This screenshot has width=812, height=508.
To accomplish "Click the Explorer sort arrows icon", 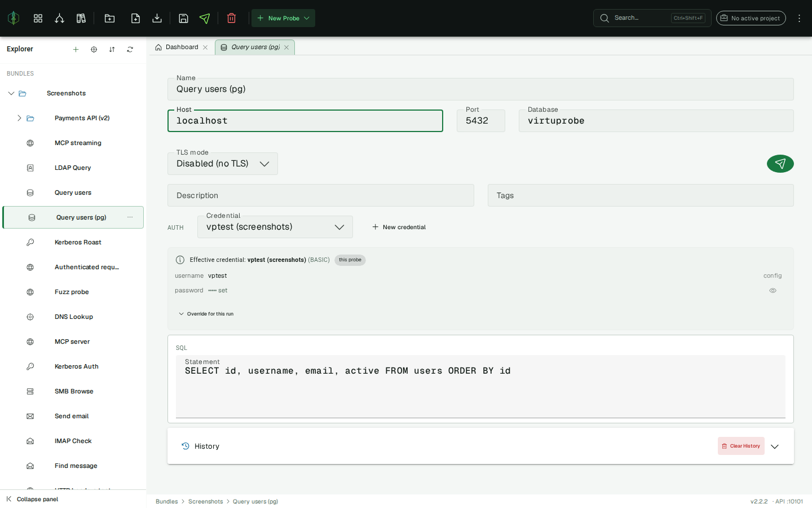I will 112,50.
